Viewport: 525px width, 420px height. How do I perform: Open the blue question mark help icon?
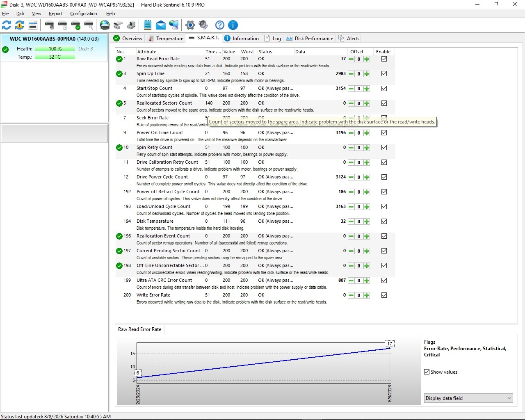(x=220, y=25)
